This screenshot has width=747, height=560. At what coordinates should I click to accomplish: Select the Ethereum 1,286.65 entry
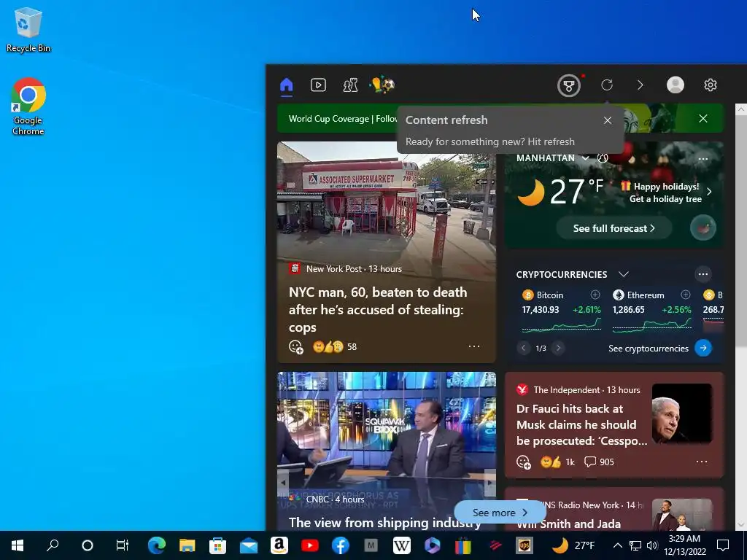[x=651, y=309]
